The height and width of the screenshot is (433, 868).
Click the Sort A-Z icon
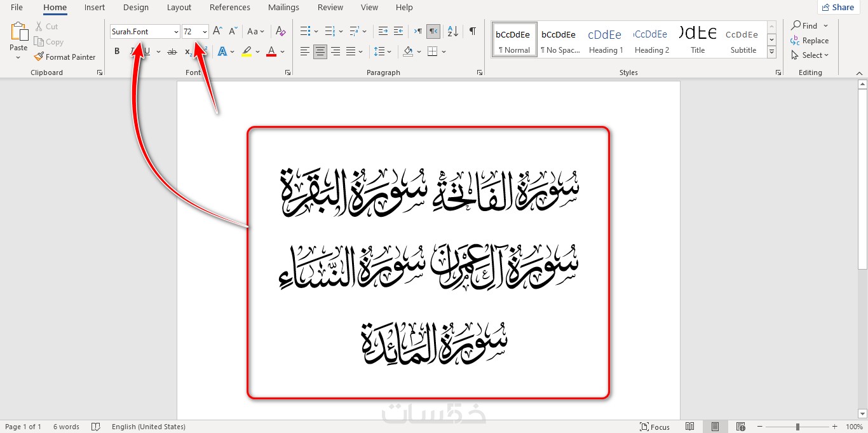[452, 31]
